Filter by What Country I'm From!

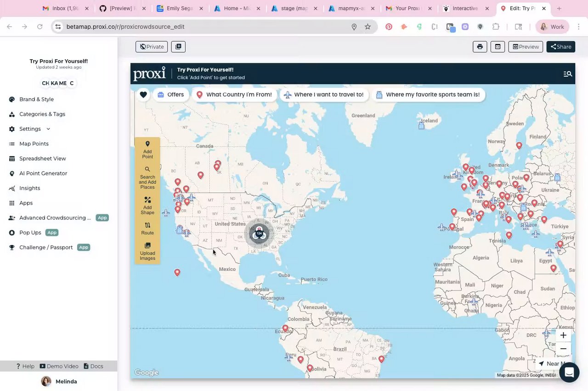coord(234,95)
